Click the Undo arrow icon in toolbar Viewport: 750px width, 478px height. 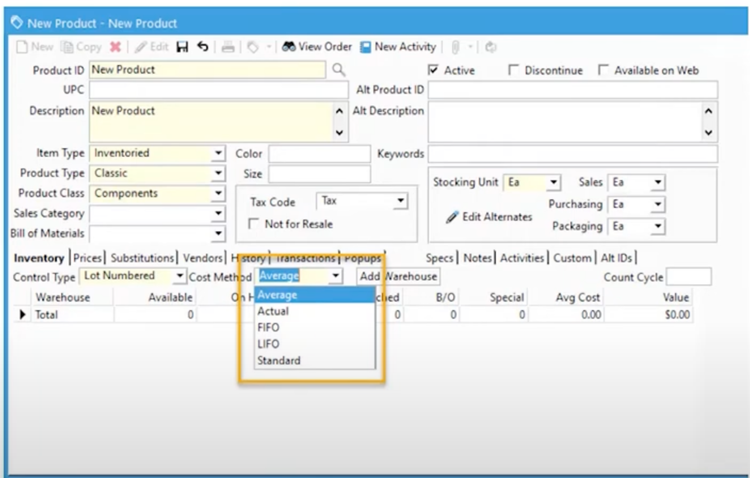coord(203,47)
